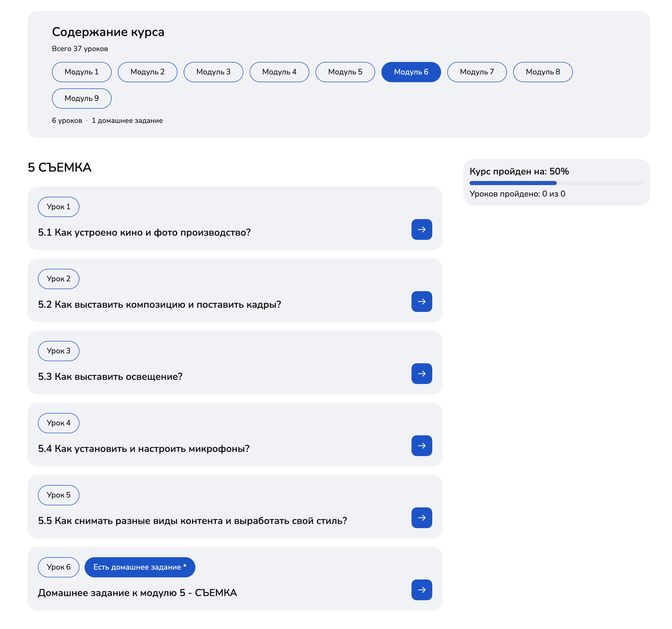Viewport: 672px width, 629px height.
Task: Select Модуль 7 in course contents
Action: [x=477, y=72]
